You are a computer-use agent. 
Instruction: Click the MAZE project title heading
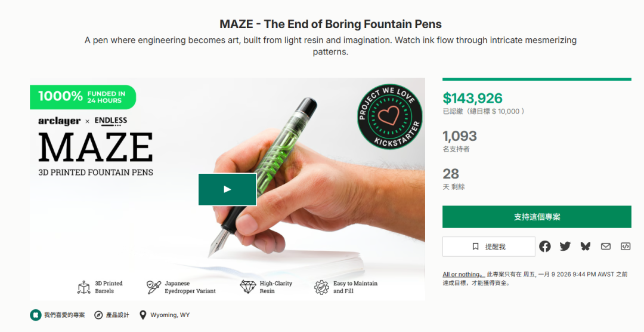pyautogui.click(x=330, y=24)
